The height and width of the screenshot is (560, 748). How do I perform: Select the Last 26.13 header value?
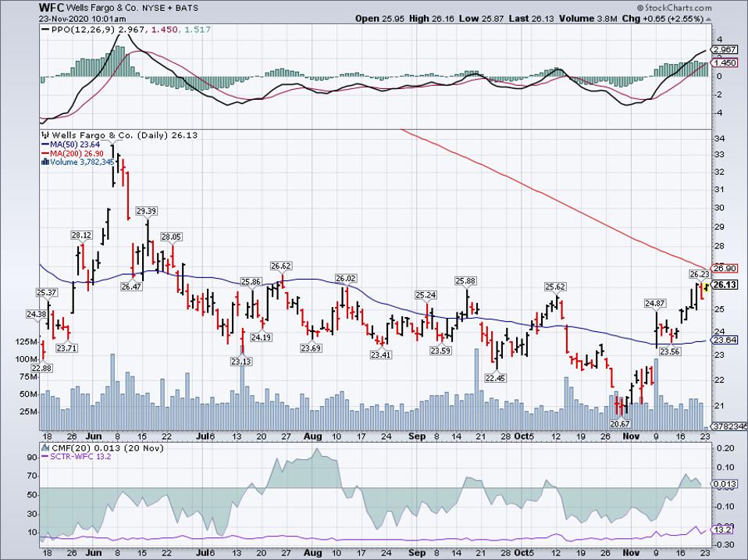click(531, 19)
